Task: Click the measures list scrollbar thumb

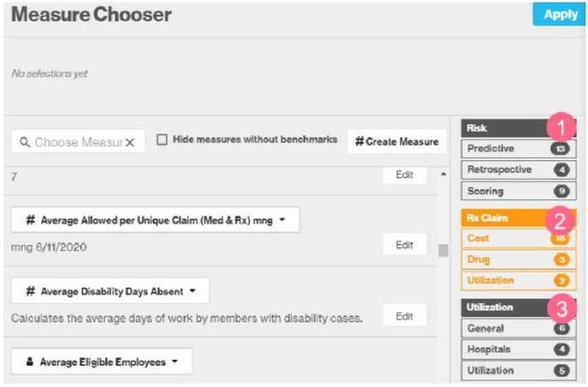Action: (442, 250)
